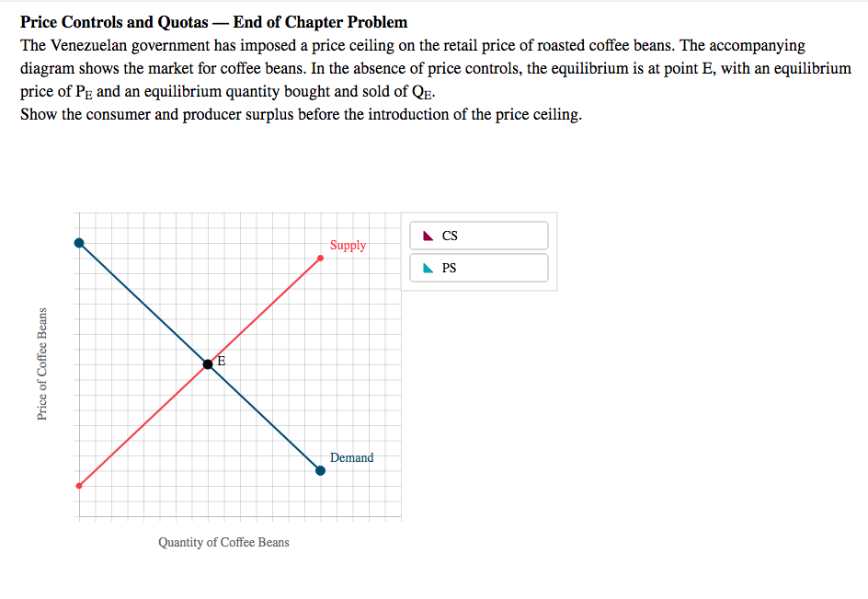868x599 pixels.
Task: Click the teal PS triangle icon
Action: [428, 267]
